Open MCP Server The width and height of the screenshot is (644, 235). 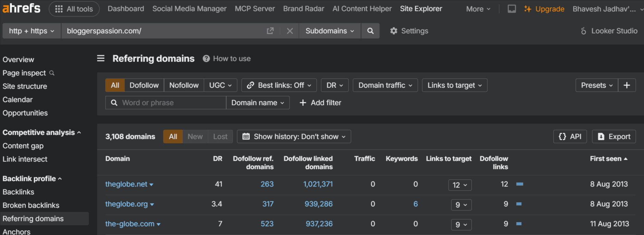255,9
